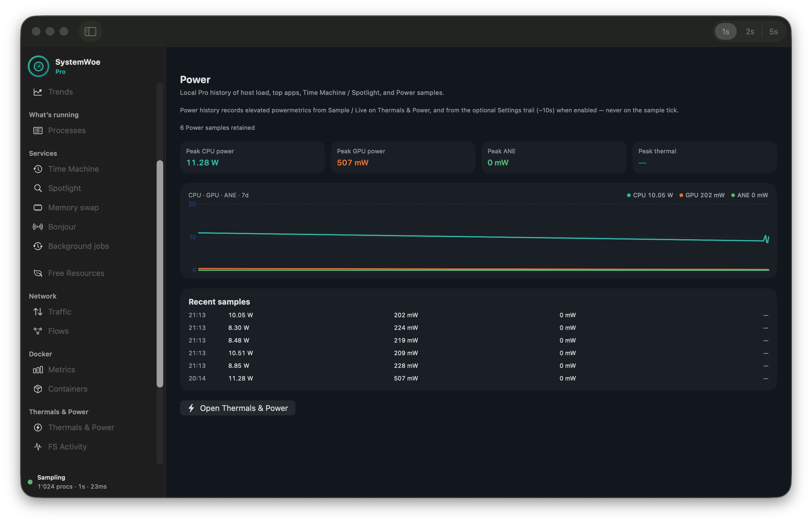Click the 6 Power samples retained text
The width and height of the screenshot is (812, 523).
coord(217,128)
